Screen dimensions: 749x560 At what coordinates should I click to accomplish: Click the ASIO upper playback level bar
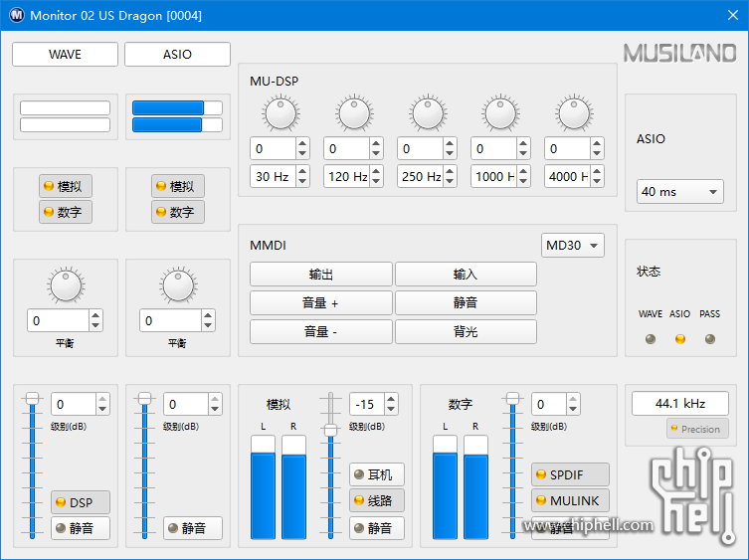[x=177, y=108]
